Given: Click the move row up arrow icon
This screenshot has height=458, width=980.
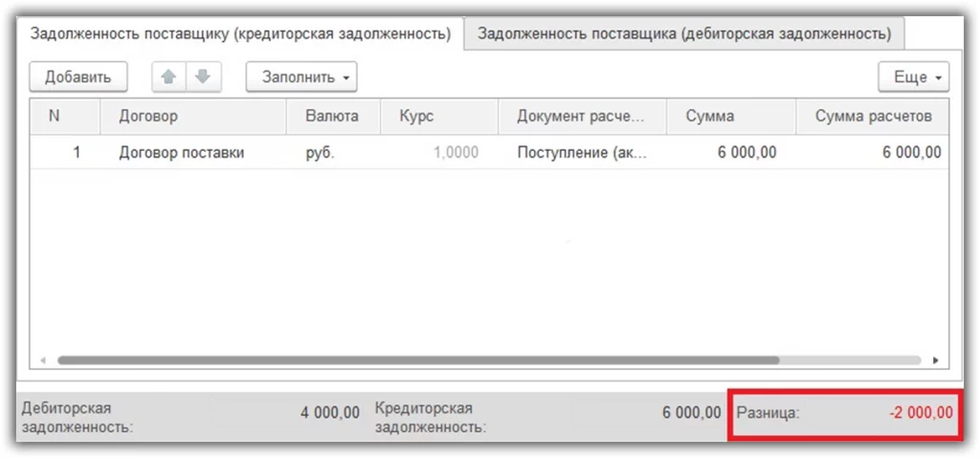Looking at the screenshot, I should [167, 76].
